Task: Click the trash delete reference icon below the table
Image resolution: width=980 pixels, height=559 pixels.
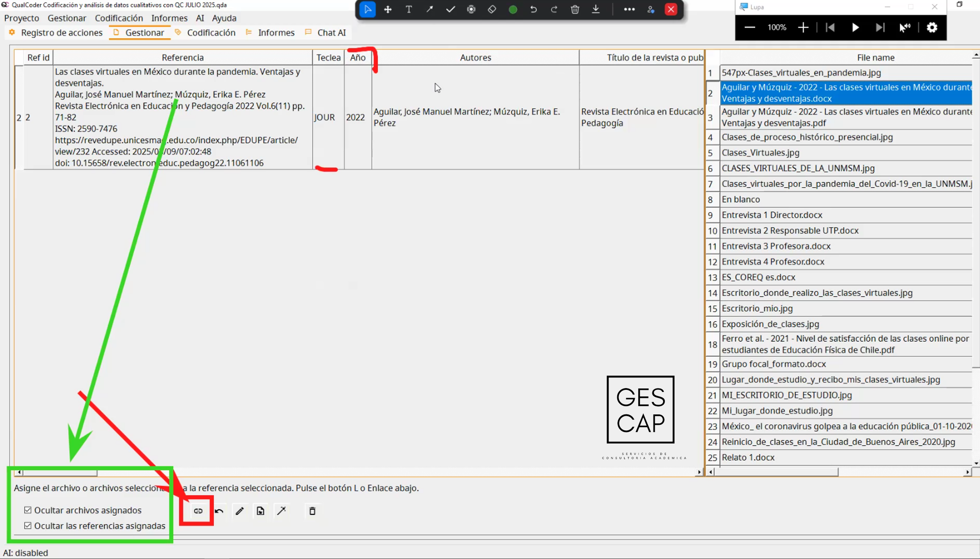Action: pos(312,511)
